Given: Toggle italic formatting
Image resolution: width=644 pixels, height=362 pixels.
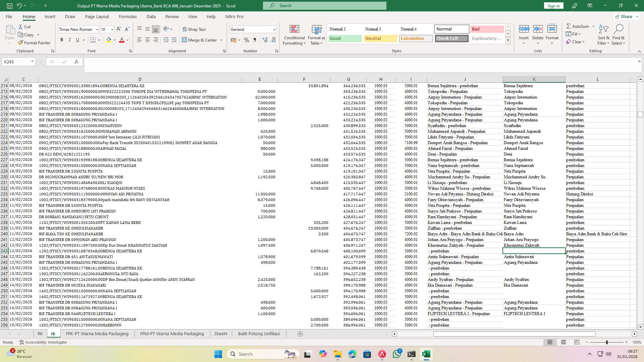Looking at the screenshot, I should (70, 40).
